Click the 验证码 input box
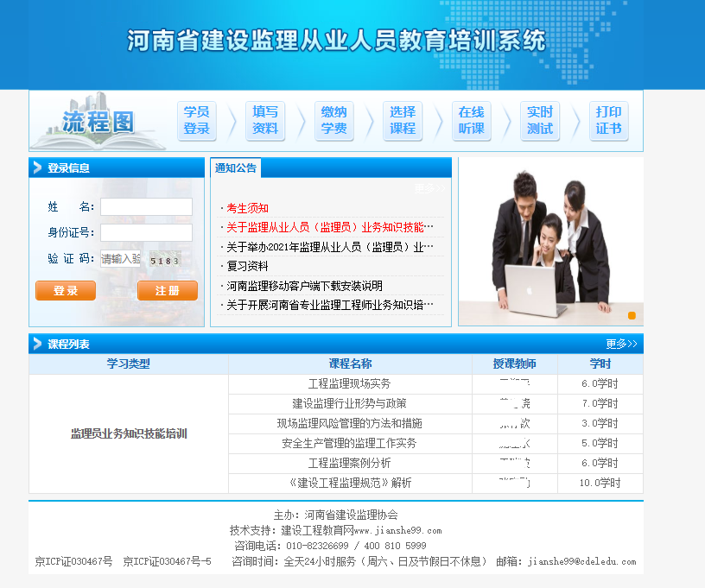The width and height of the screenshot is (705, 588). [120, 258]
